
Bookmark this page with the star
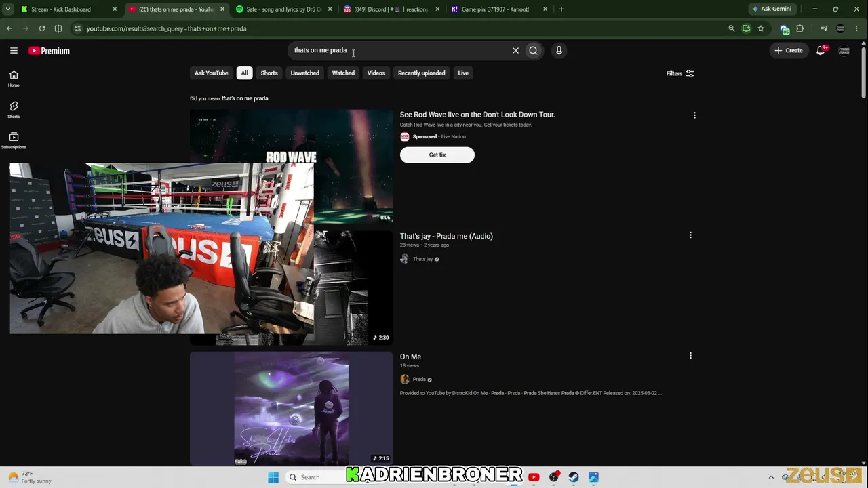[x=761, y=28]
